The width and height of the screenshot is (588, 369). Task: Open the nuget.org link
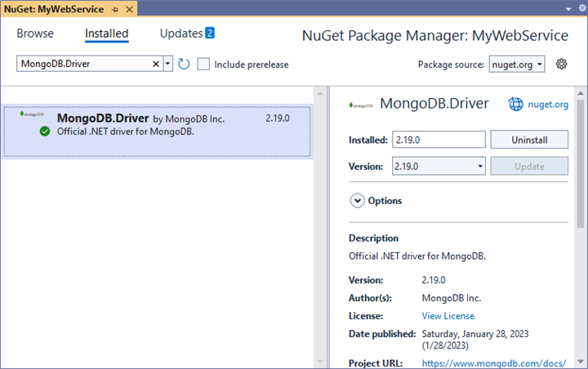click(x=548, y=104)
